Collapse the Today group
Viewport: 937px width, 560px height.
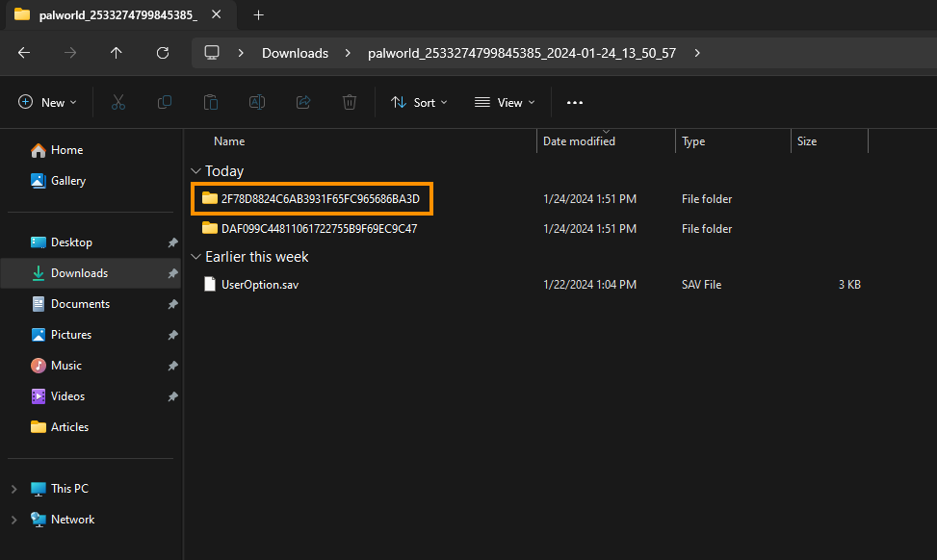[195, 171]
